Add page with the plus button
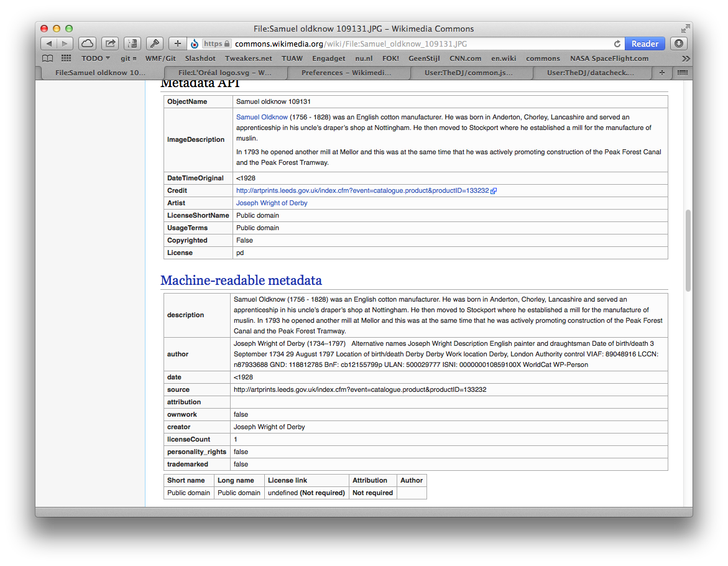Screen dimensions: 728x566 point(177,44)
